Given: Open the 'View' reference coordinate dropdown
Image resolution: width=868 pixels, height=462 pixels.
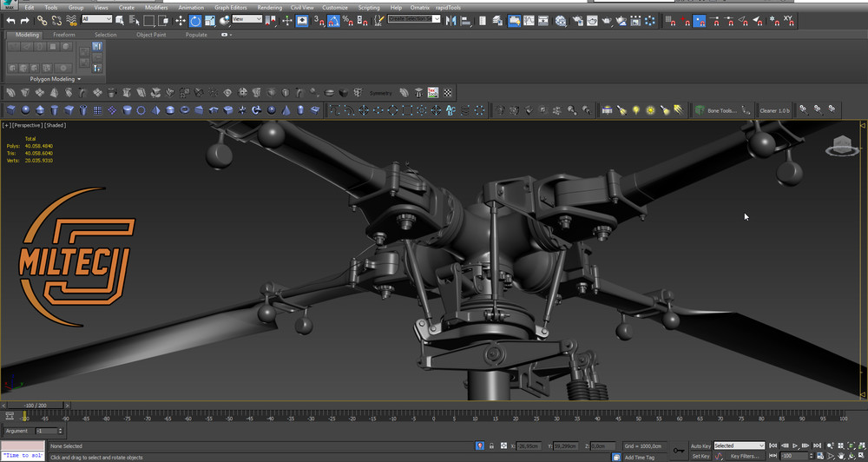Looking at the screenshot, I should click(x=247, y=19).
